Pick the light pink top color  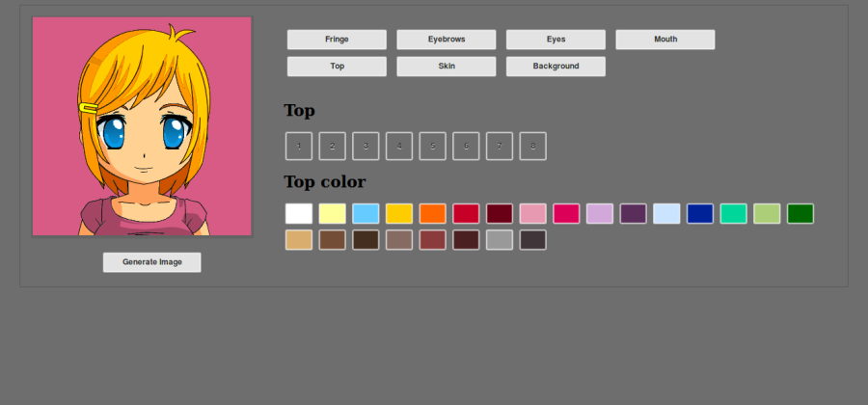click(533, 213)
